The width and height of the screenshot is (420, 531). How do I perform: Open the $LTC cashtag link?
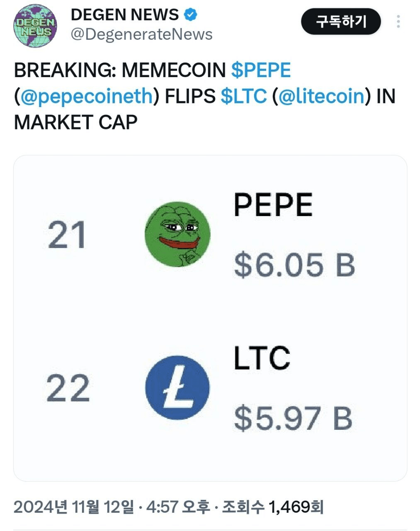point(244,96)
